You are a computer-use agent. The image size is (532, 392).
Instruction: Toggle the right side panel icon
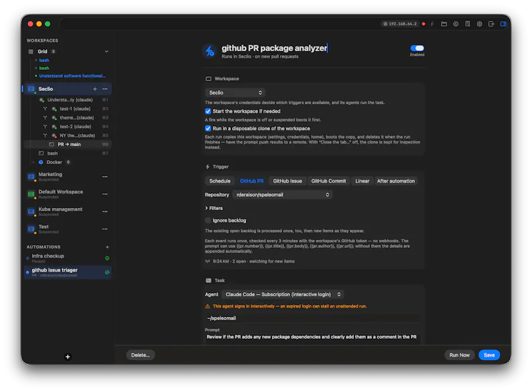coord(503,24)
